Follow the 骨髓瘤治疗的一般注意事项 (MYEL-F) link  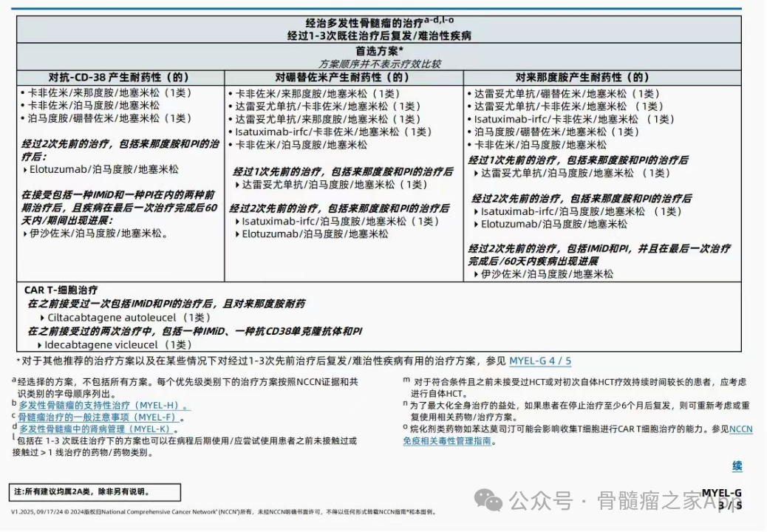click(x=99, y=417)
